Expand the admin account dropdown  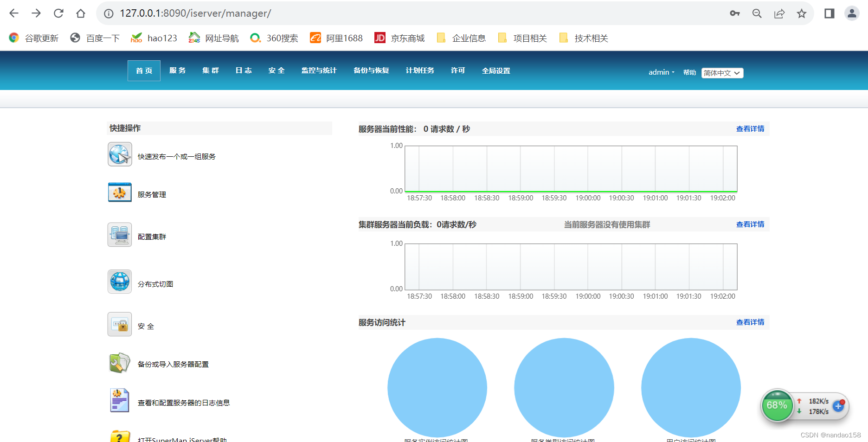click(661, 72)
